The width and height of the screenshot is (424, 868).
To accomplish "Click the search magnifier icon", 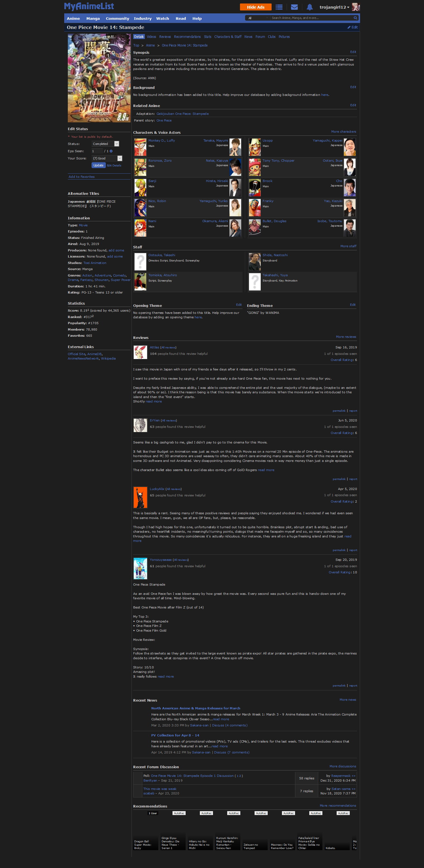I will 355,18.
